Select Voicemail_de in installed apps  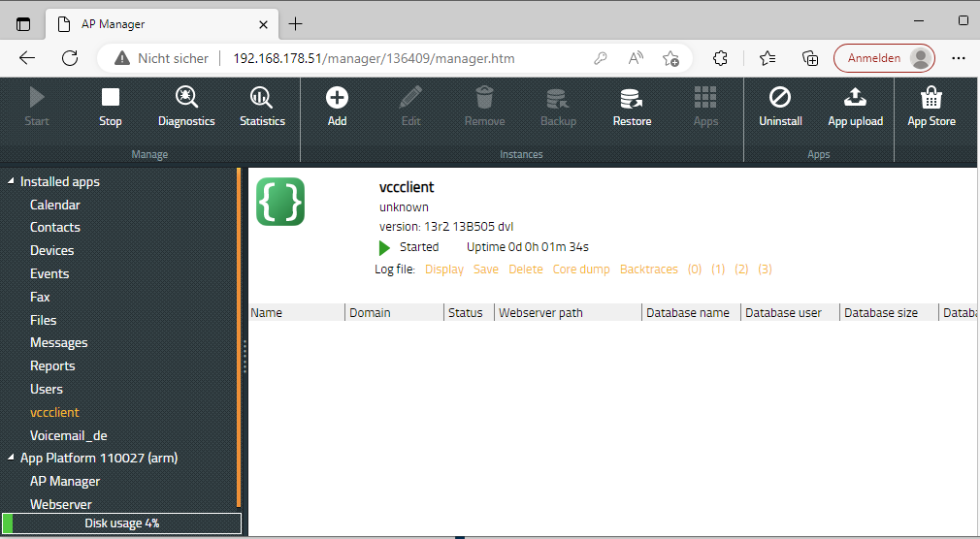68,435
